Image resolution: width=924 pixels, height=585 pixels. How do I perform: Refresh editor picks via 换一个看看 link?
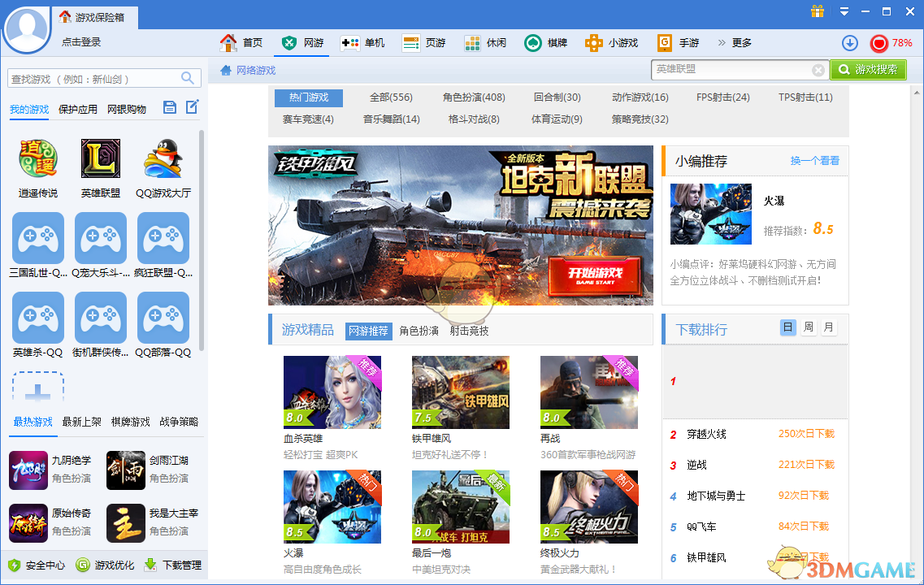click(813, 161)
